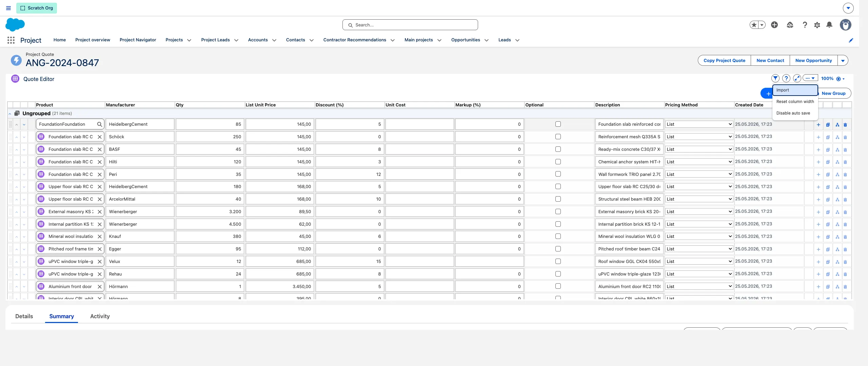This screenshot has width=868, height=366.
Task: Collapse the Ungrouped section
Action: click(10, 114)
